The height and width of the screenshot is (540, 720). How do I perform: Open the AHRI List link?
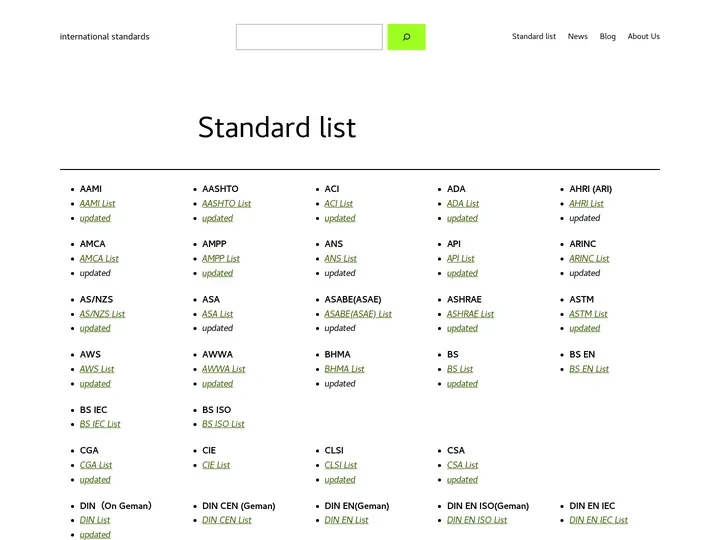click(x=586, y=203)
